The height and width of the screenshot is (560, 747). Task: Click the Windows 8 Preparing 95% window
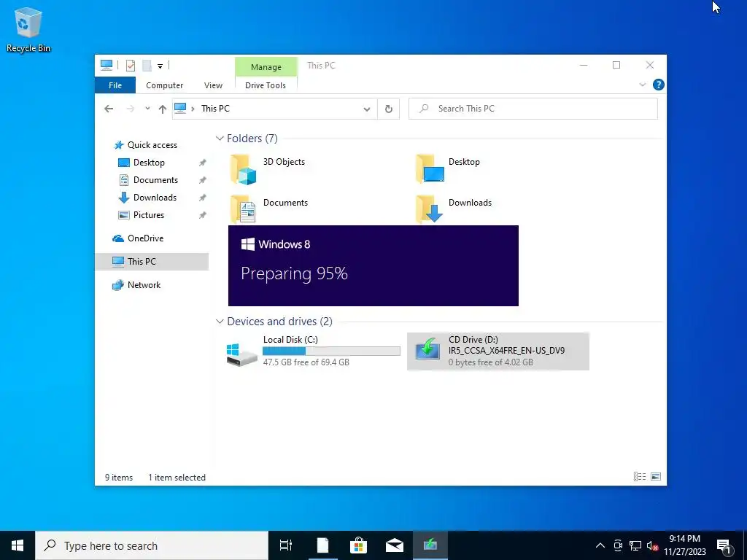[373, 265]
